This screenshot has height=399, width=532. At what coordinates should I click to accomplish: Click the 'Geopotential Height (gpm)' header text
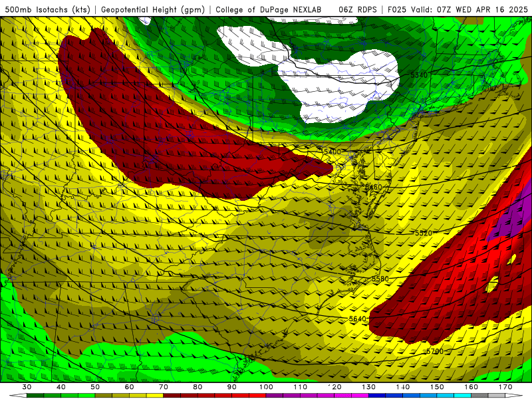click(153, 9)
